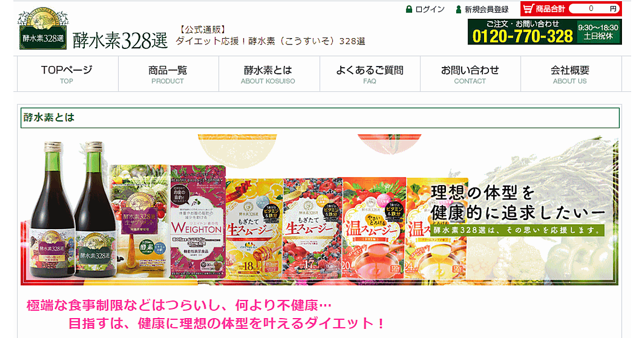Click the person icon for member registration
Screen dimensions: 644x338
coord(458,9)
